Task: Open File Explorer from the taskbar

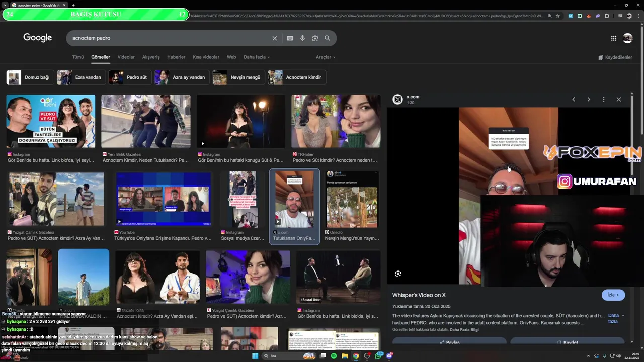Action: (x=345, y=356)
